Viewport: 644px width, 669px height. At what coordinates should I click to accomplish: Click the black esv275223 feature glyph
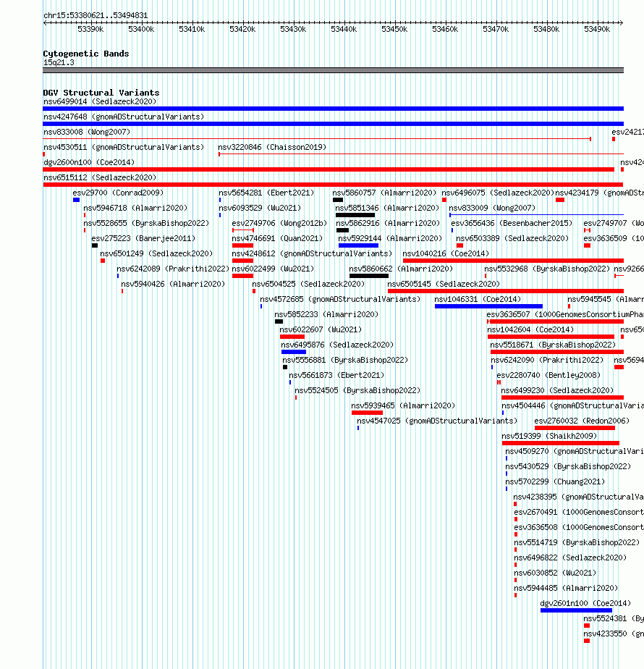tap(95, 245)
